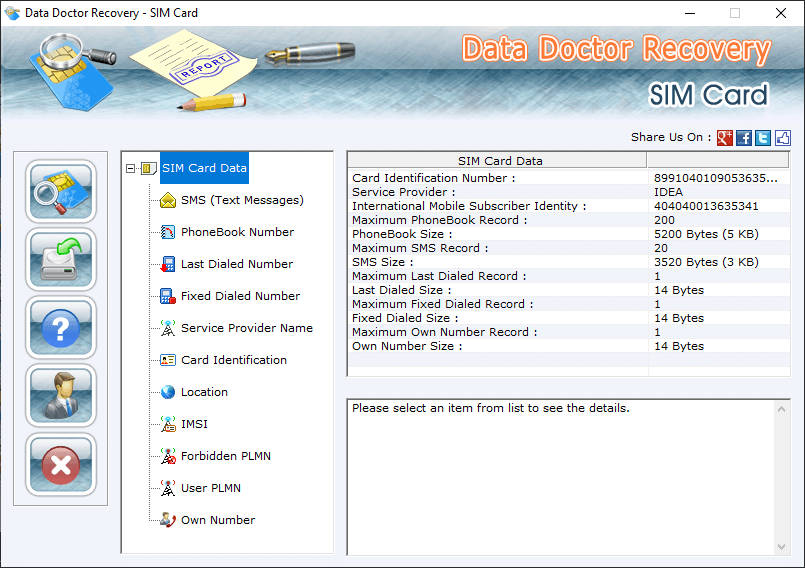Click scroll up arrow in details pane
Image resolution: width=805 pixels, height=568 pixels.
pos(781,409)
